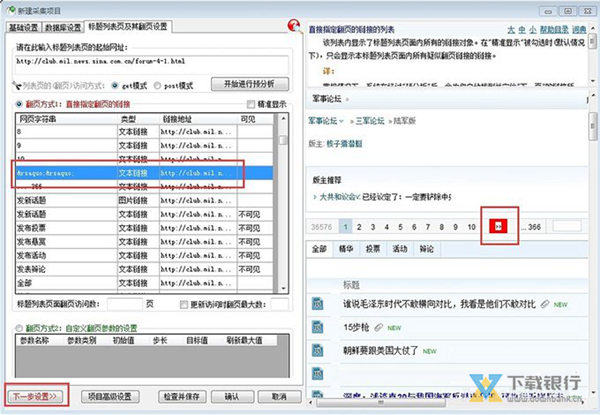600x415 pixels.
Task: Select the highlighted &rsaquo;&rsaquo; link row
Action: [144, 173]
